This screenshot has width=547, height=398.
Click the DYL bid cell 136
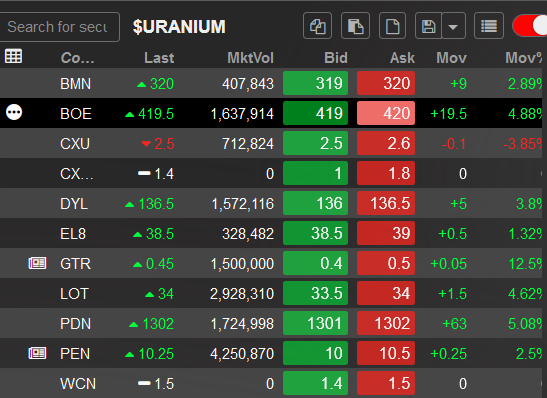tap(315, 203)
